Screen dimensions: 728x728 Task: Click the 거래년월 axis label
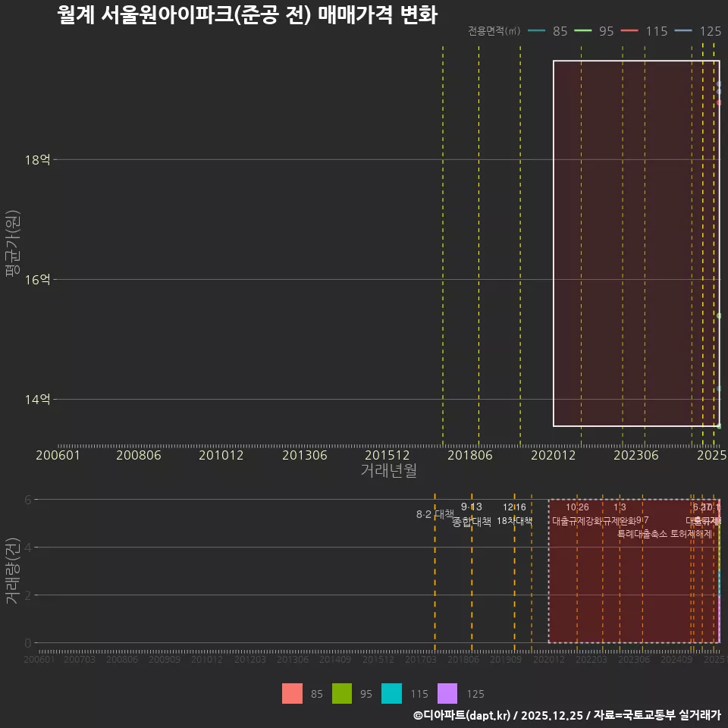coord(388,471)
